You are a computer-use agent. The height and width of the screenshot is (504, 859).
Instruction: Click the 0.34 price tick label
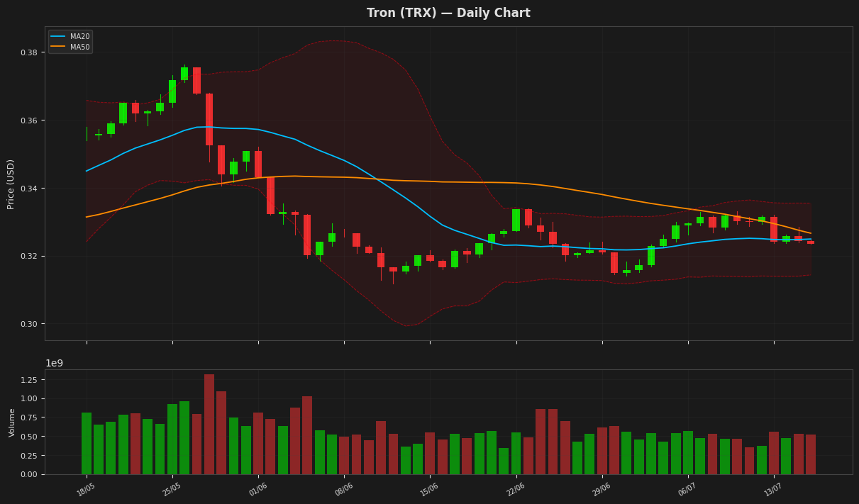29,189
